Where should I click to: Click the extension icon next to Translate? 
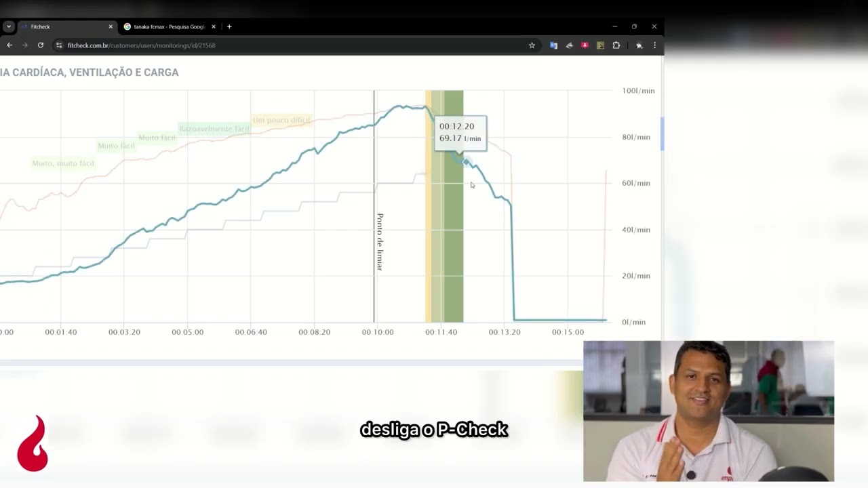coord(569,45)
